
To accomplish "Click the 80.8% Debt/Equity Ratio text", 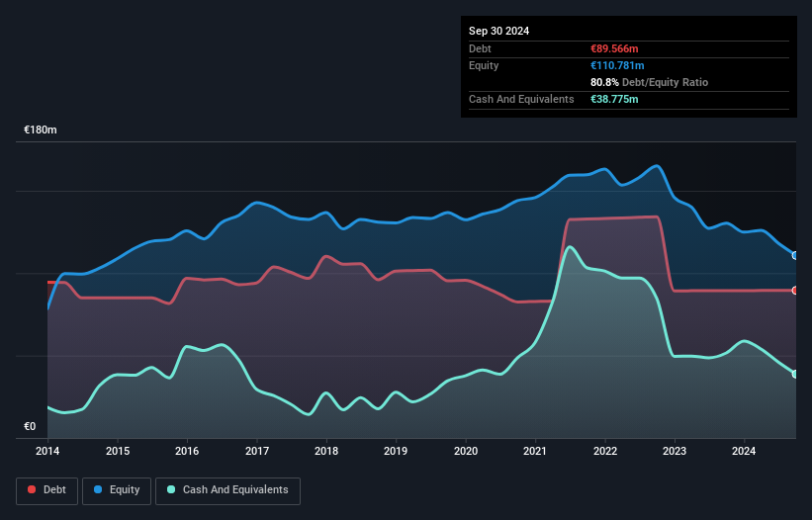I will (649, 82).
